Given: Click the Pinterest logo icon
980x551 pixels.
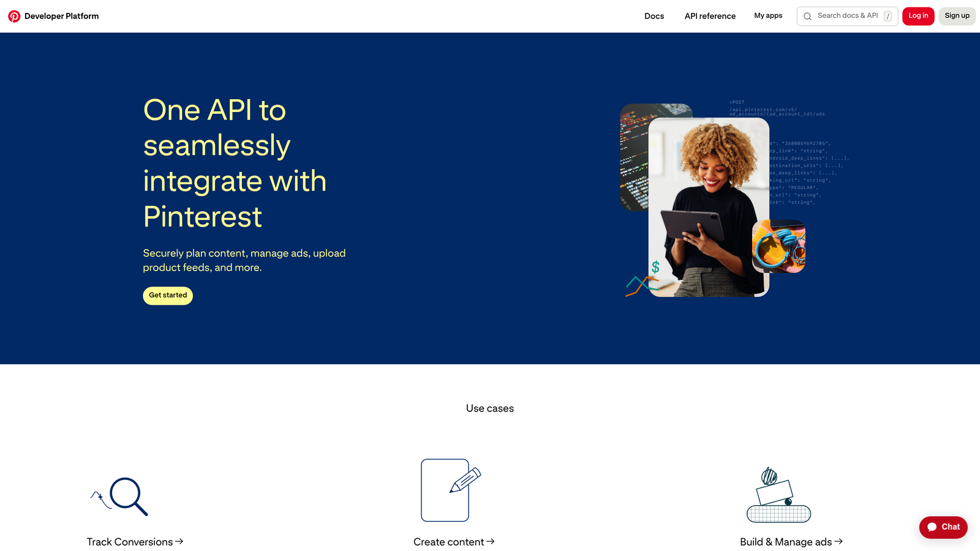Looking at the screenshot, I should click(15, 16).
